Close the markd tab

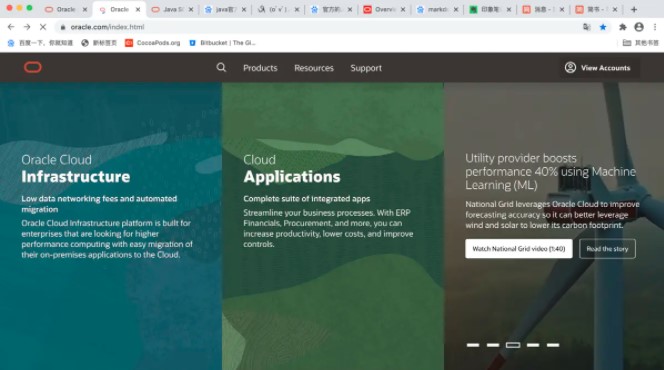[456, 9]
